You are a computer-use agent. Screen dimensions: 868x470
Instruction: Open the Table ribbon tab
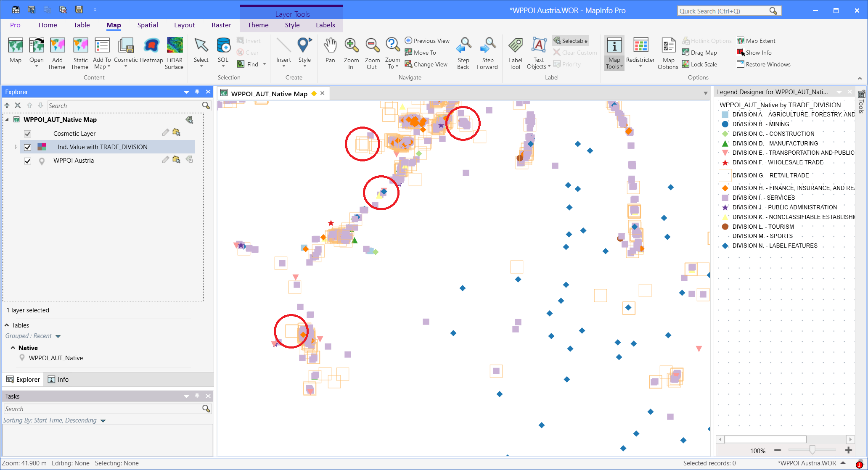pyautogui.click(x=82, y=25)
